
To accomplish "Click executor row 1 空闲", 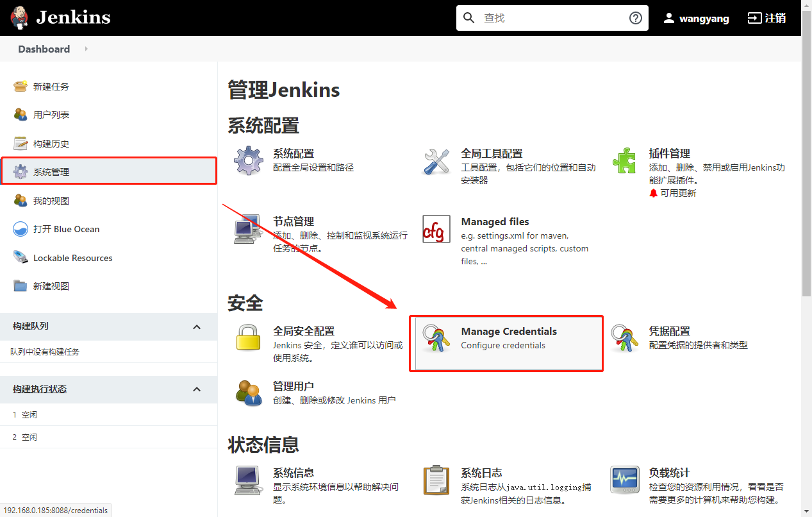I will pyautogui.click(x=108, y=415).
